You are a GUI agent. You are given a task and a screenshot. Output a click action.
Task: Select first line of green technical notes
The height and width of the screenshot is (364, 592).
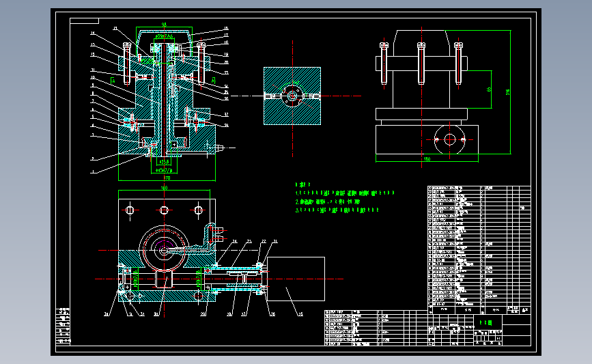(x=345, y=193)
